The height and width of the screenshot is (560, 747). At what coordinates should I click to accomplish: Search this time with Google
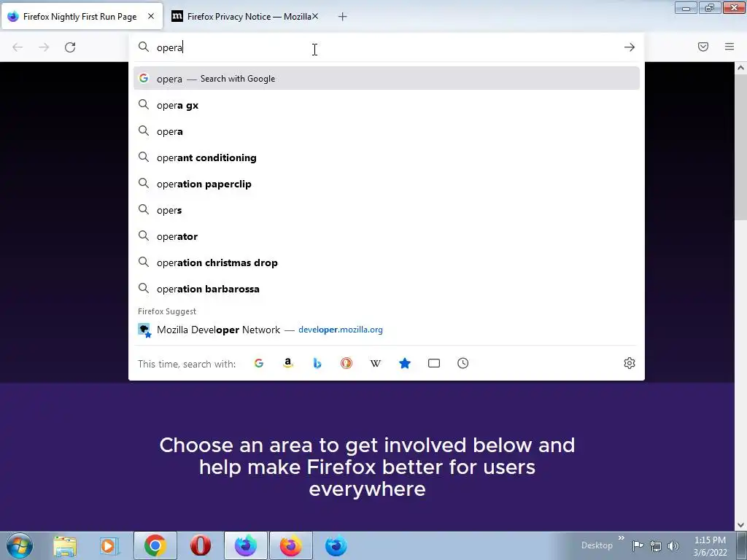(x=259, y=363)
